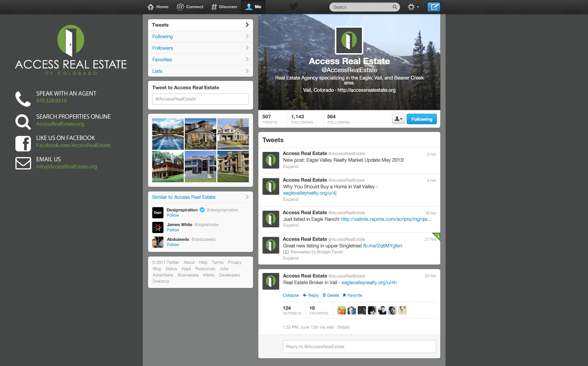Expand the upper Singletree listing tweet

290,258
